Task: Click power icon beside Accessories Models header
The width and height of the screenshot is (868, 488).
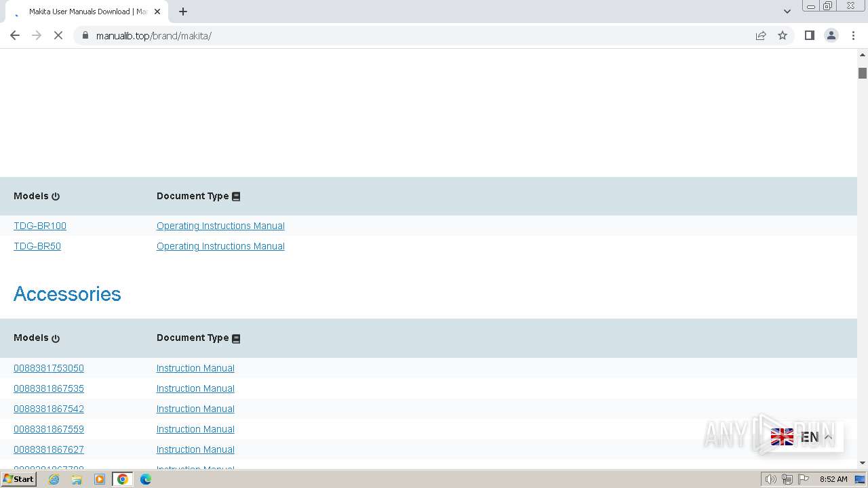Action: 56,338
